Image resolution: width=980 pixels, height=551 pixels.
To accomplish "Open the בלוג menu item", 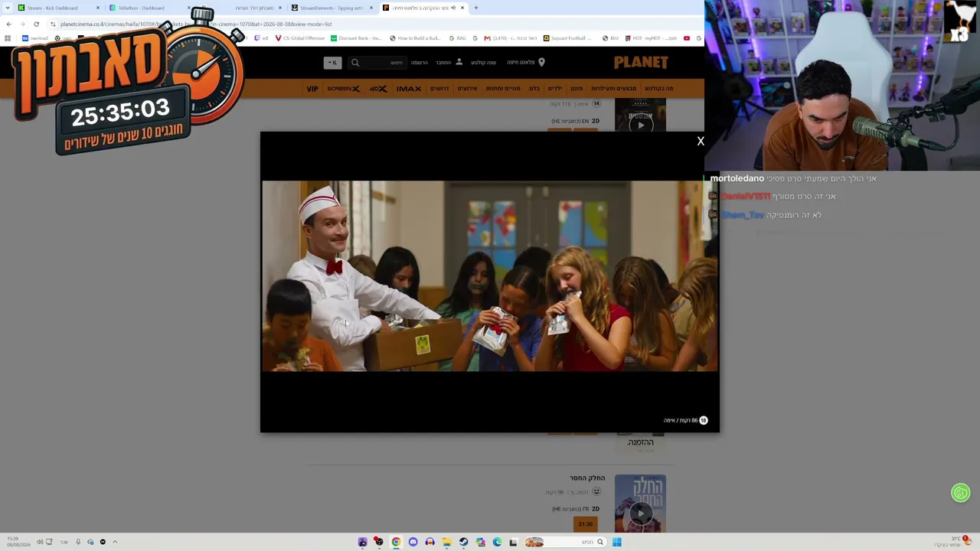I will (534, 89).
